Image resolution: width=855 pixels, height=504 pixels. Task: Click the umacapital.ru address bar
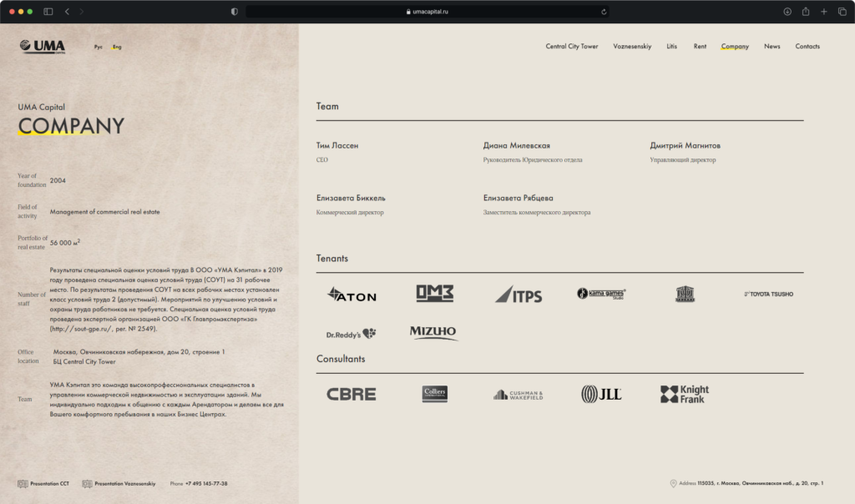pos(427,12)
